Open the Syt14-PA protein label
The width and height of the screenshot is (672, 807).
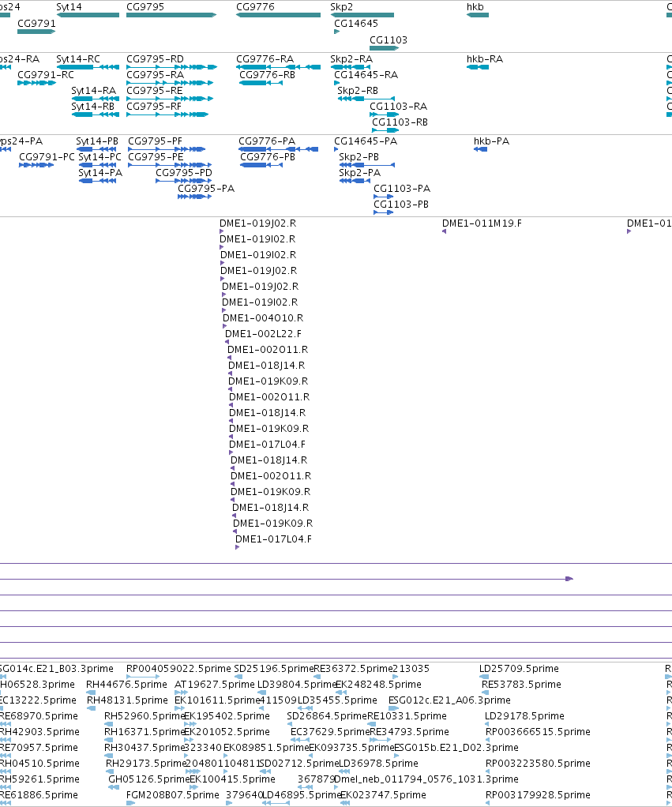click(100, 172)
